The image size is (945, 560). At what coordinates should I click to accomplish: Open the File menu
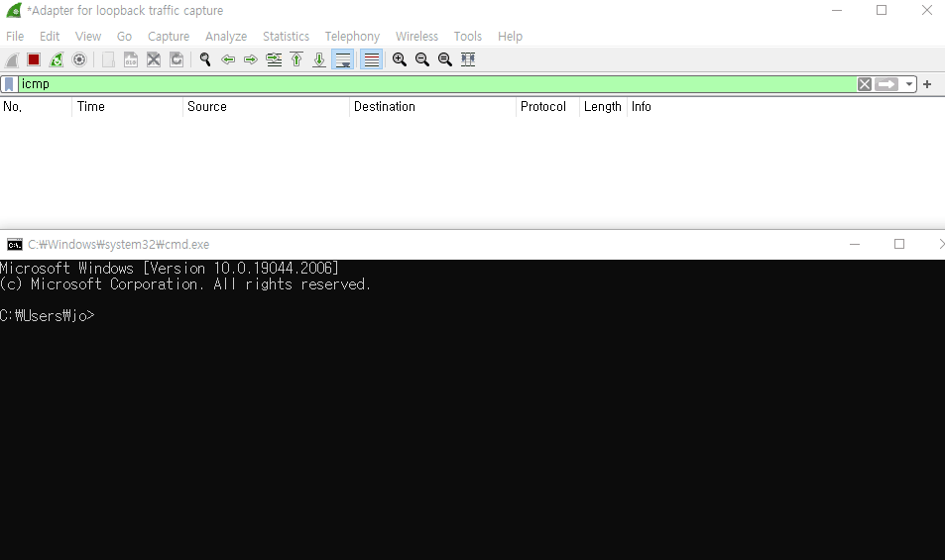[x=15, y=36]
